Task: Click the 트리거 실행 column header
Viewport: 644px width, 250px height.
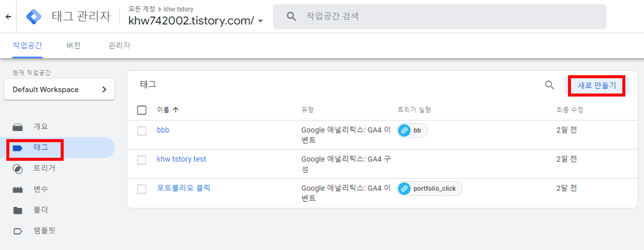Action: [x=414, y=110]
